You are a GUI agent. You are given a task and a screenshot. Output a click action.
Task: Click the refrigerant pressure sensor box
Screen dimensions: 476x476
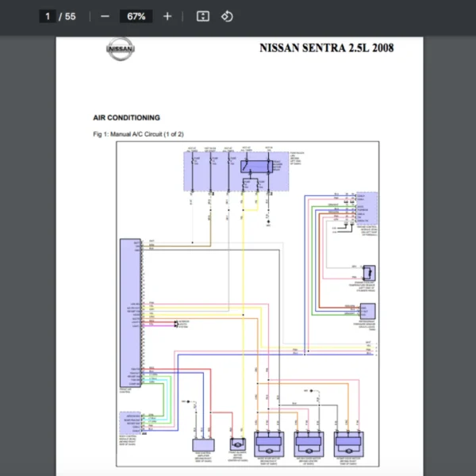coord(367,310)
